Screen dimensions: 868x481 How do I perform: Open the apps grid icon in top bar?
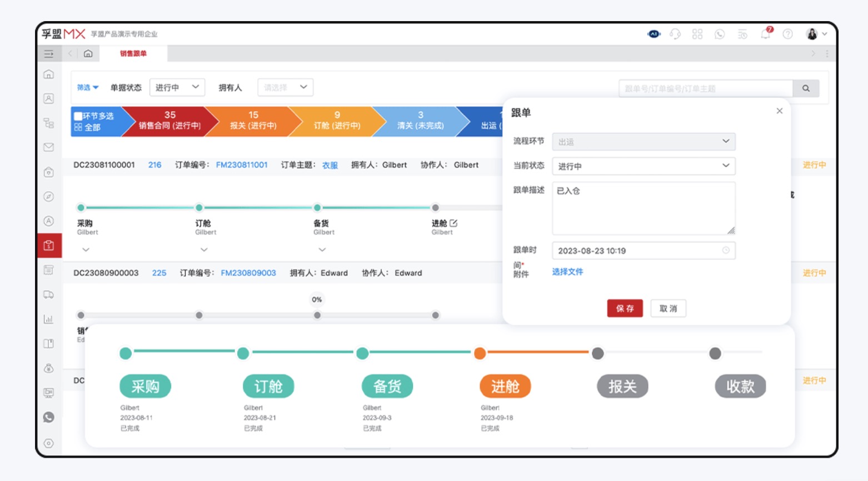click(697, 33)
